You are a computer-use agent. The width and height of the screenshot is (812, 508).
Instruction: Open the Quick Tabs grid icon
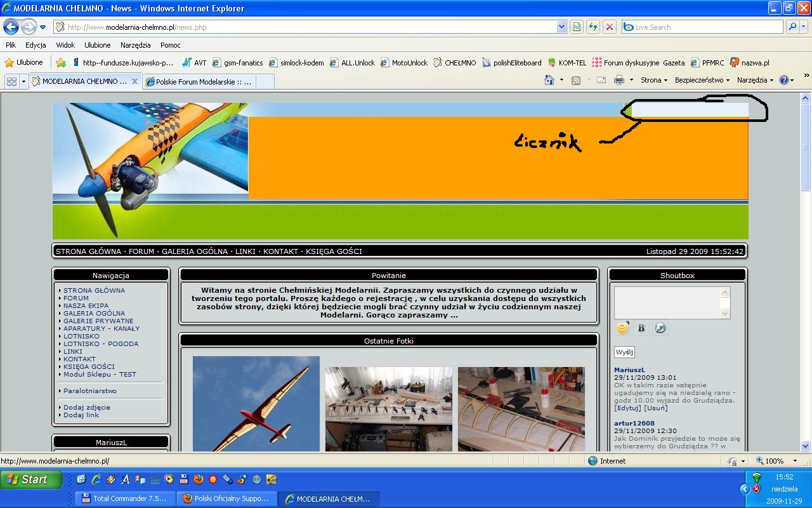tap(11, 81)
